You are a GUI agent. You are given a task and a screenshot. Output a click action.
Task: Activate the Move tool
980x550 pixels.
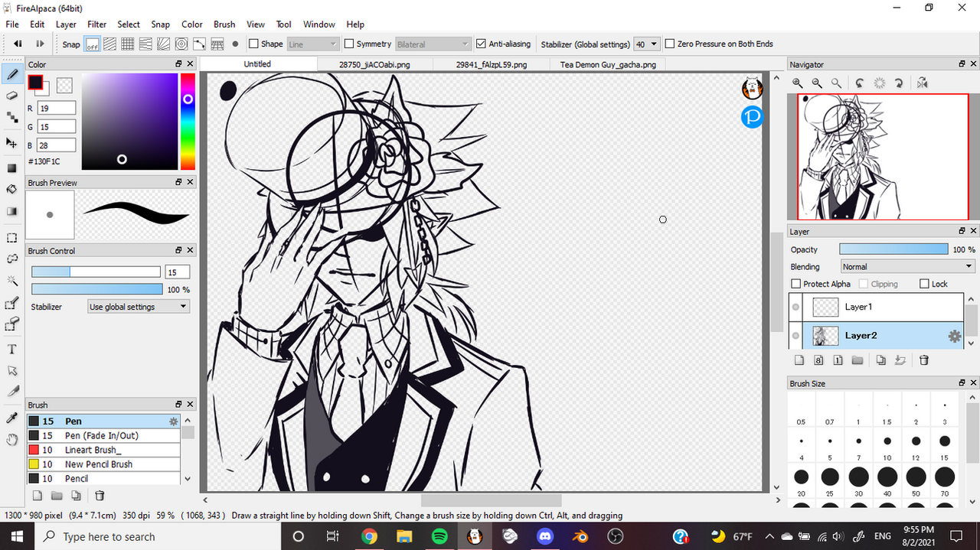click(12, 143)
